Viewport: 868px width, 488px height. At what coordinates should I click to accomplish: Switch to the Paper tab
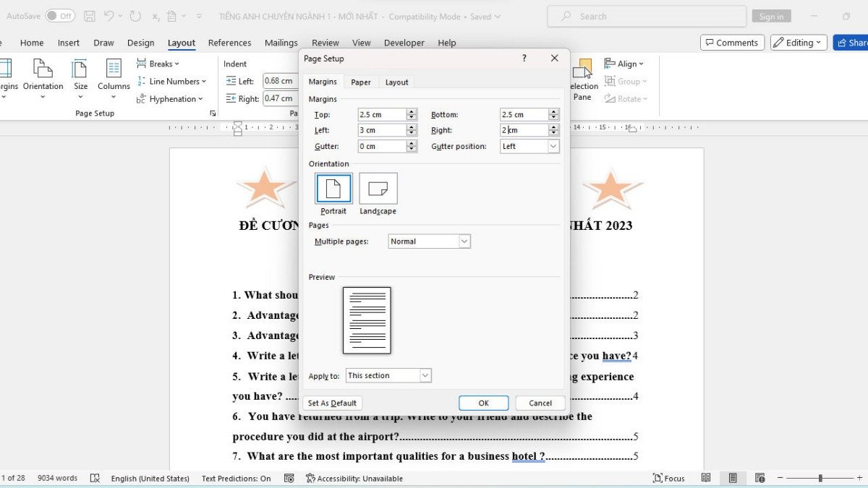361,82
